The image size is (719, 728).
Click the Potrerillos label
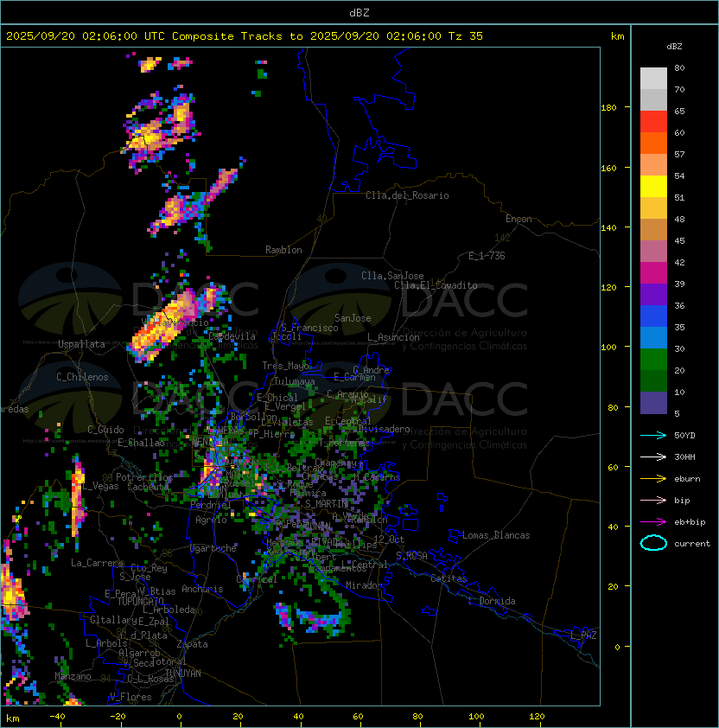(144, 477)
